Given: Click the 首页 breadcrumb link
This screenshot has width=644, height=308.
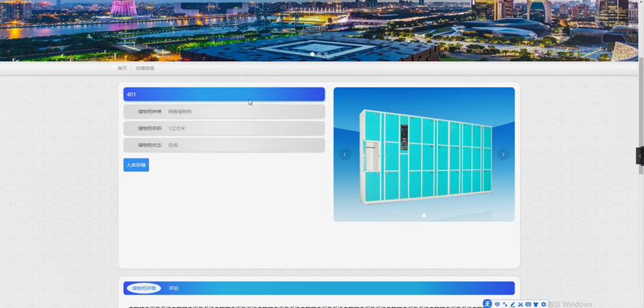Looking at the screenshot, I should point(122,68).
